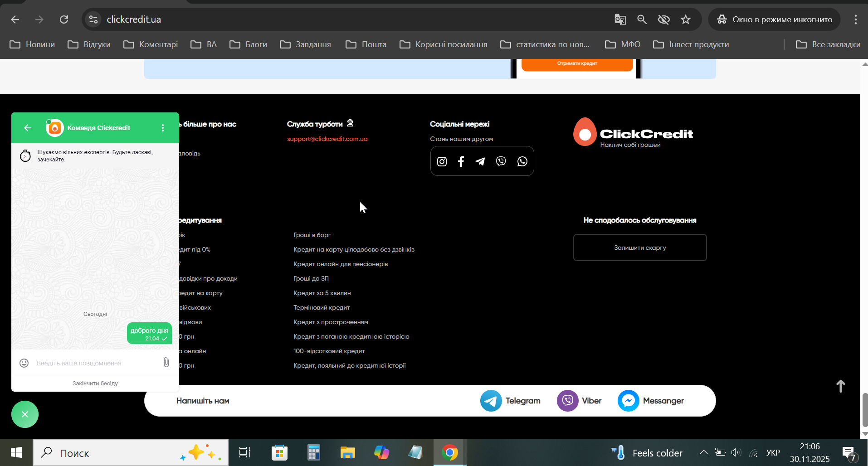
Task: Click the support@clickcredit.com.ua email link
Action: (327, 139)
